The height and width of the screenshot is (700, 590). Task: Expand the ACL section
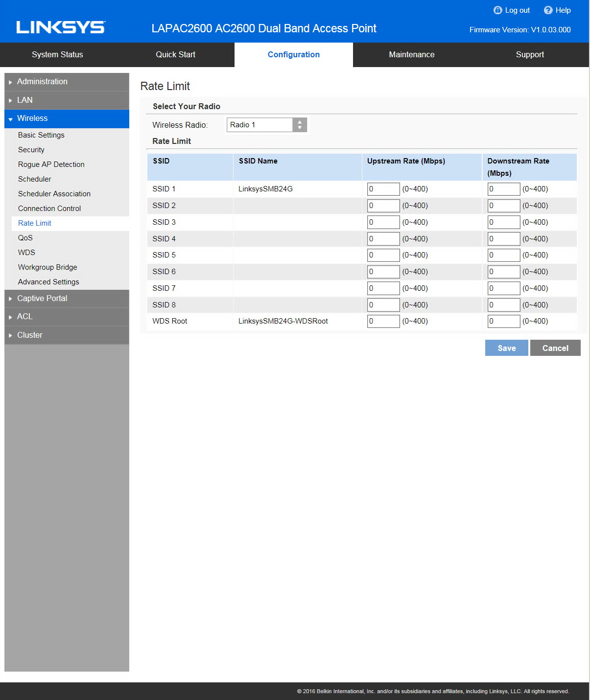(x=67, y=317)
